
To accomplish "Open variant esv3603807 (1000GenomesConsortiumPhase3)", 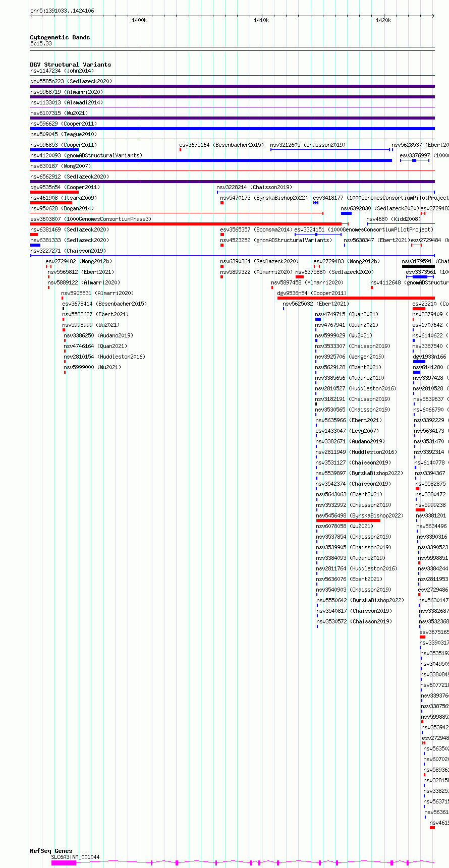I will [x=91, y=219].
